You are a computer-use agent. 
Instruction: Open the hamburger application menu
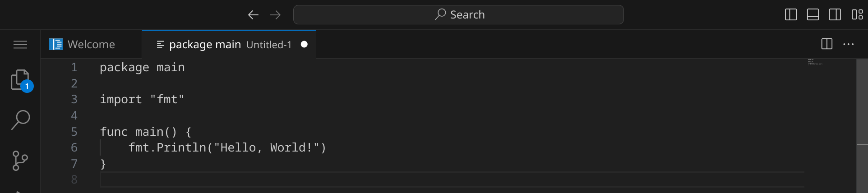click(20, 44)
